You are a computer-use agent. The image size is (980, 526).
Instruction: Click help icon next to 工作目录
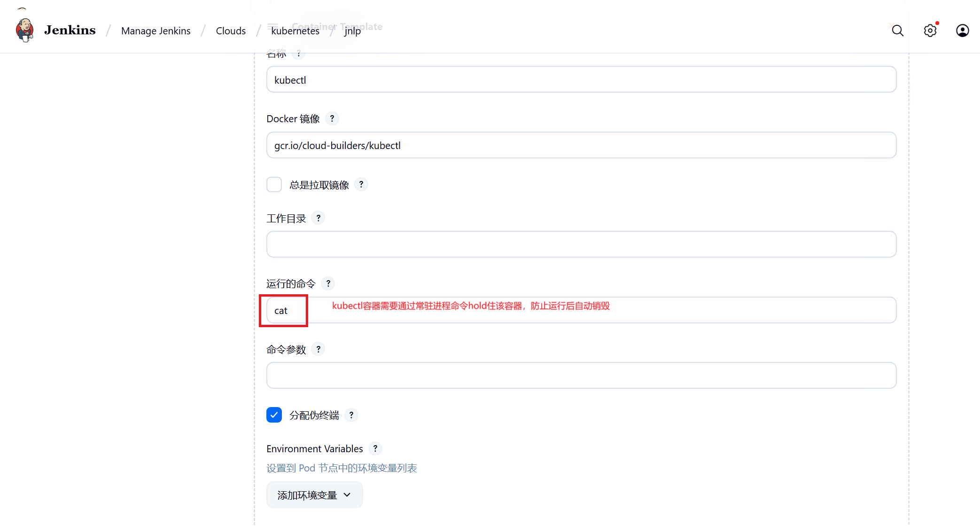pos(319,218)
